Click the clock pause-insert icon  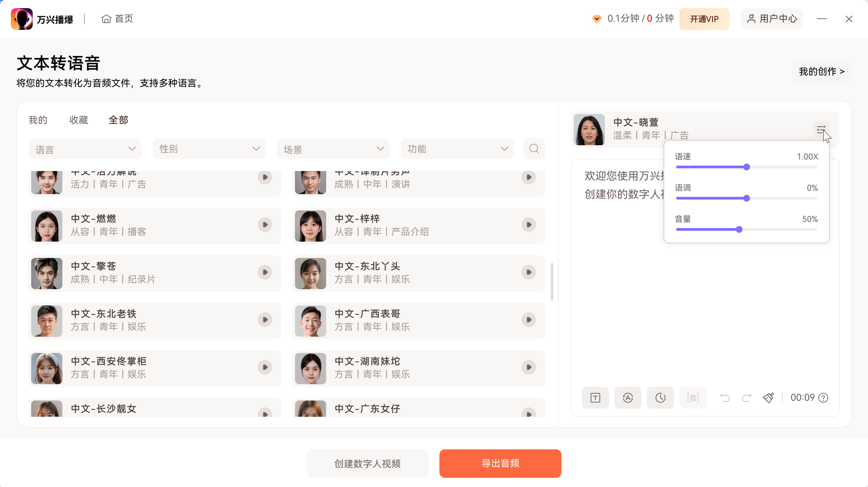click(660, 397)
